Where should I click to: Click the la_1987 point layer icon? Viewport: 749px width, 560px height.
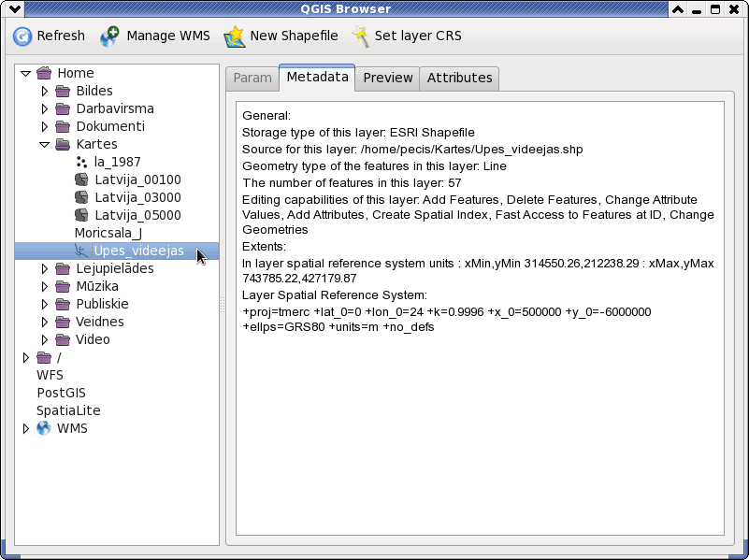tap(81, 163)
